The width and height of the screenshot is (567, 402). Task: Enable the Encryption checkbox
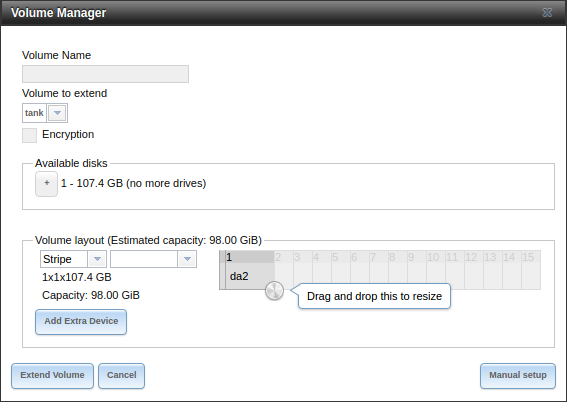(29, 135)
